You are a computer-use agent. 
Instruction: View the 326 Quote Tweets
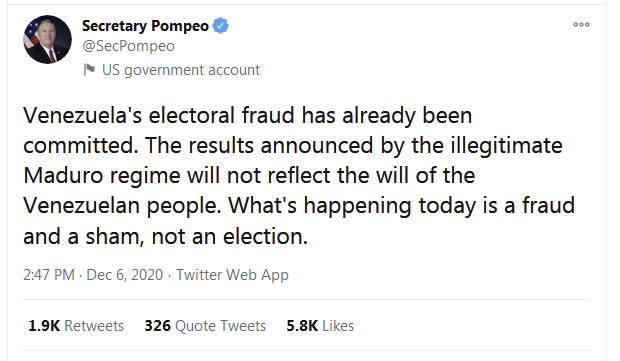tap(205, 326)
